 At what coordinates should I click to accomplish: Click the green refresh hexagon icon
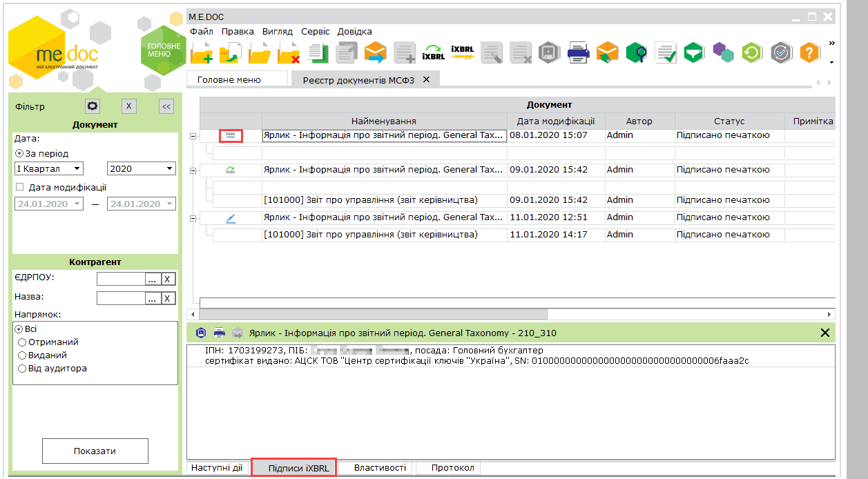[752, 52]
